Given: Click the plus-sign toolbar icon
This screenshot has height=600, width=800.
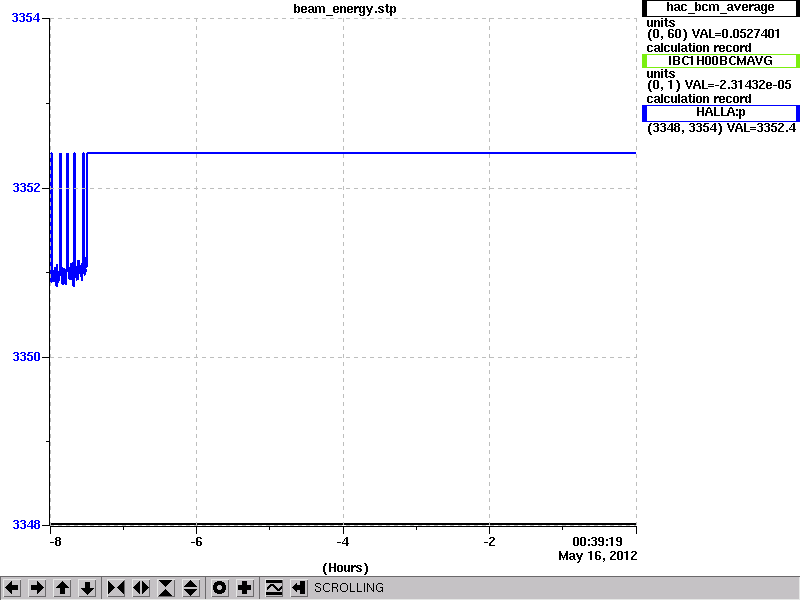Looking at the screenshot, I should (244, 588).
